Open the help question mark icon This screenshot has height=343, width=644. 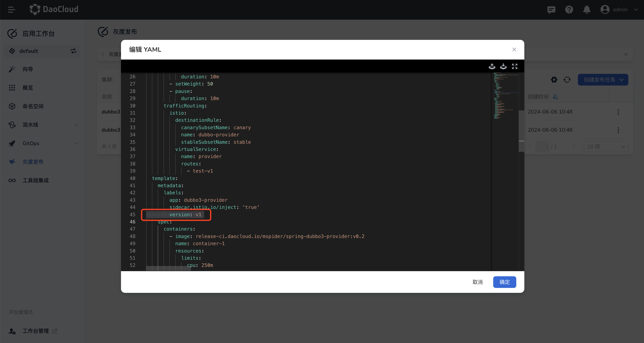coord(569,9)
